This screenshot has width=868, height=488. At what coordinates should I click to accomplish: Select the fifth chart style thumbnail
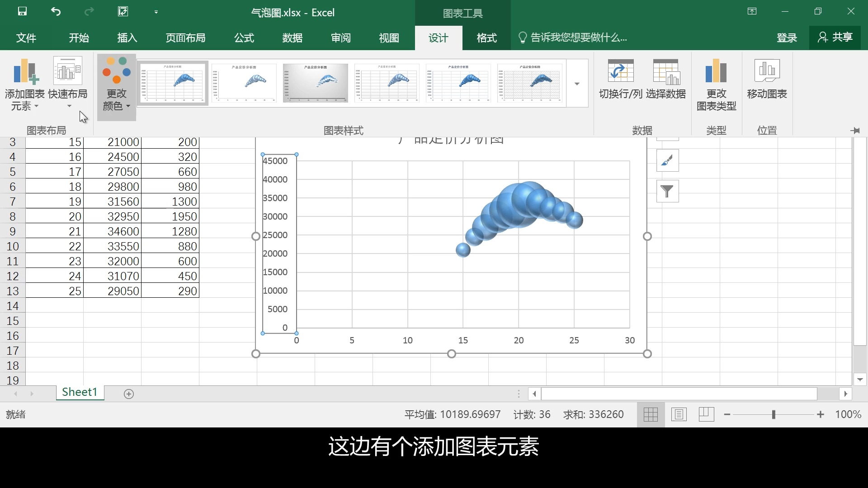[458, 83]
